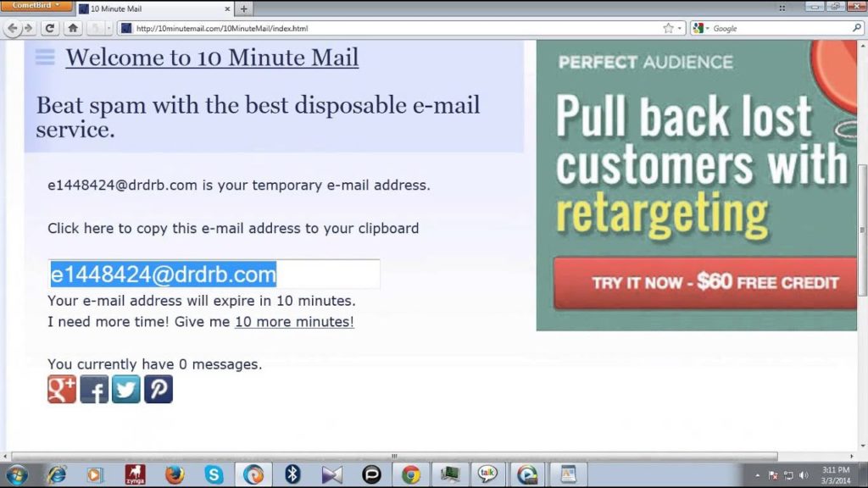
Task: Launch Internet Explorer from taskbar
Action: click(57, 474)
